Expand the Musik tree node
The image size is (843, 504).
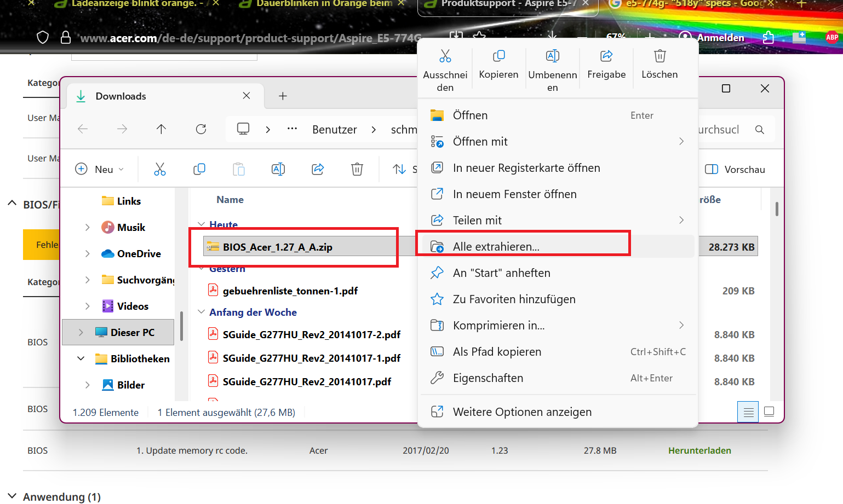[x=87, y=228]
